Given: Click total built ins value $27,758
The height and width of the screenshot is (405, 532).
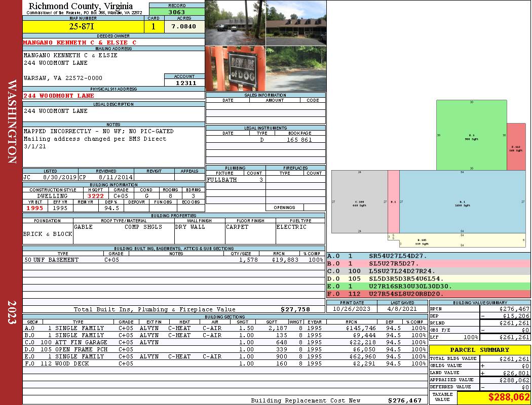Looking at the screenshot, I should click(295, 309).
